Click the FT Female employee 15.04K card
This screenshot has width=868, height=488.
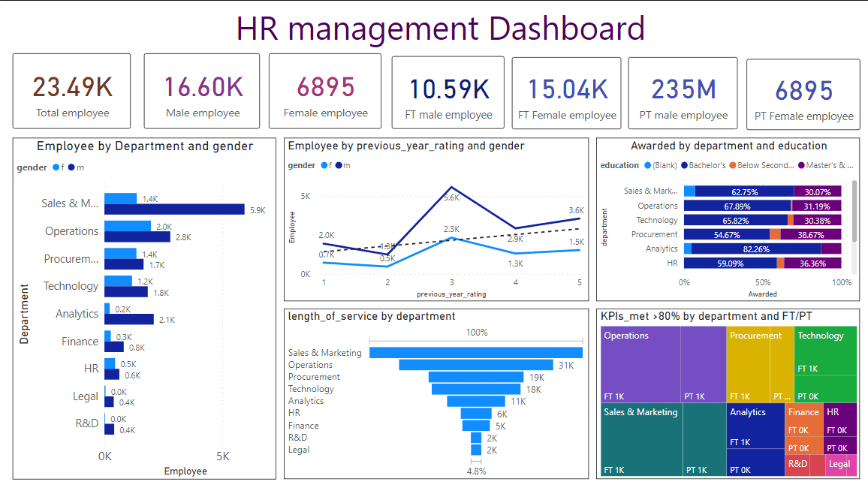567,92
